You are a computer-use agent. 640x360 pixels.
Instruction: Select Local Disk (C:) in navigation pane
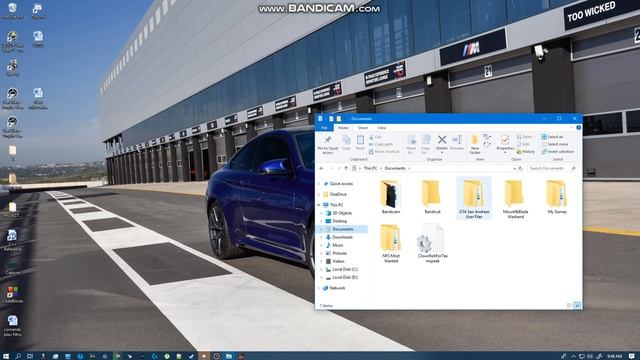click(x=345, y=269)
